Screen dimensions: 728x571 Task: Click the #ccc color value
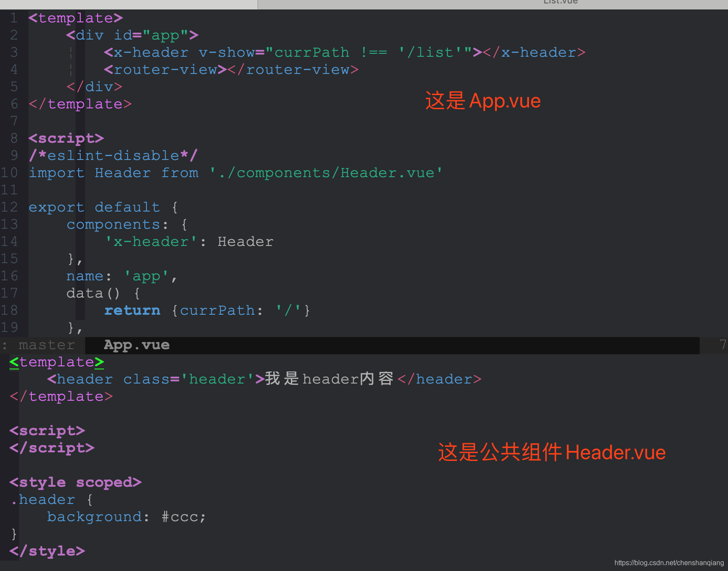(180, 517)
